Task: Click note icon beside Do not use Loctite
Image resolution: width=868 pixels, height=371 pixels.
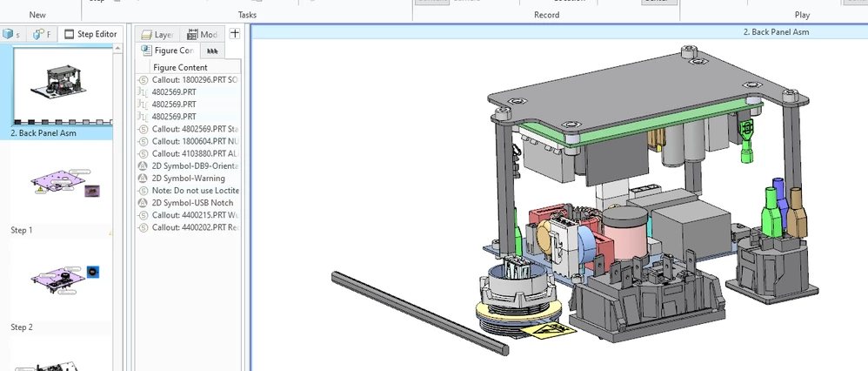Action: [x=143, y=190]
